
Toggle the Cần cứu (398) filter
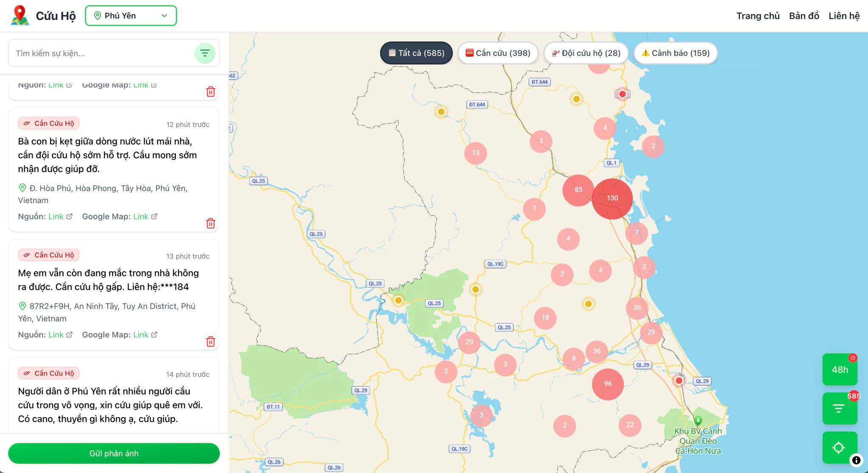pos(498,53)
